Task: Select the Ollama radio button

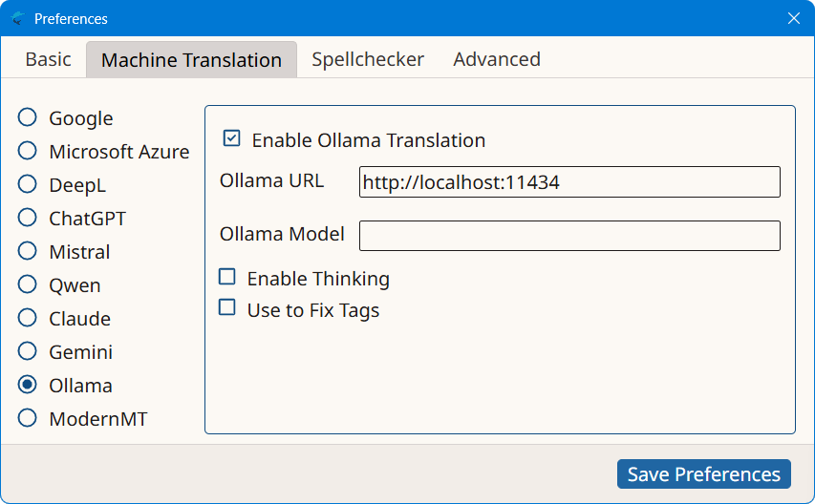Action: click(x=27, y=385)
